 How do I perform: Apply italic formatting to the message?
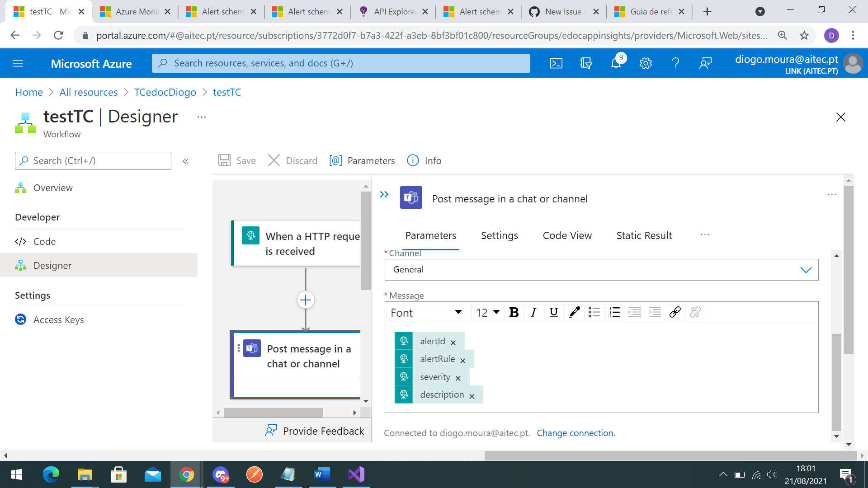(533, 312)
